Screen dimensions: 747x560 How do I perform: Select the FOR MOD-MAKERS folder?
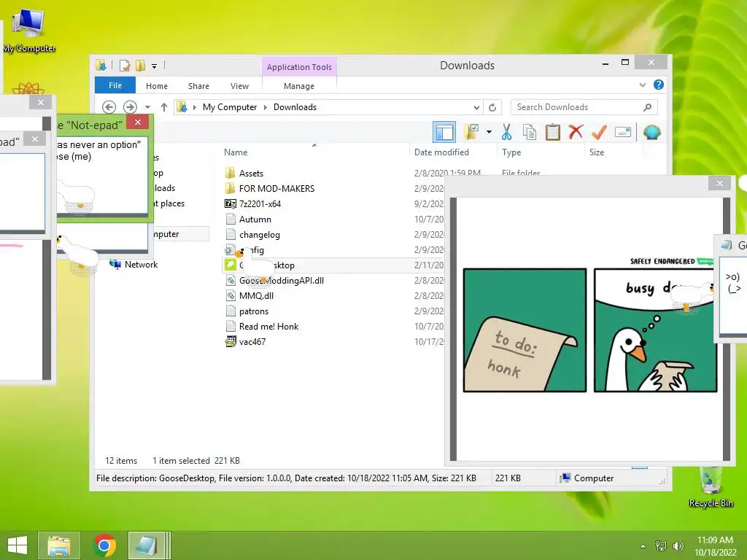point(276,189)
